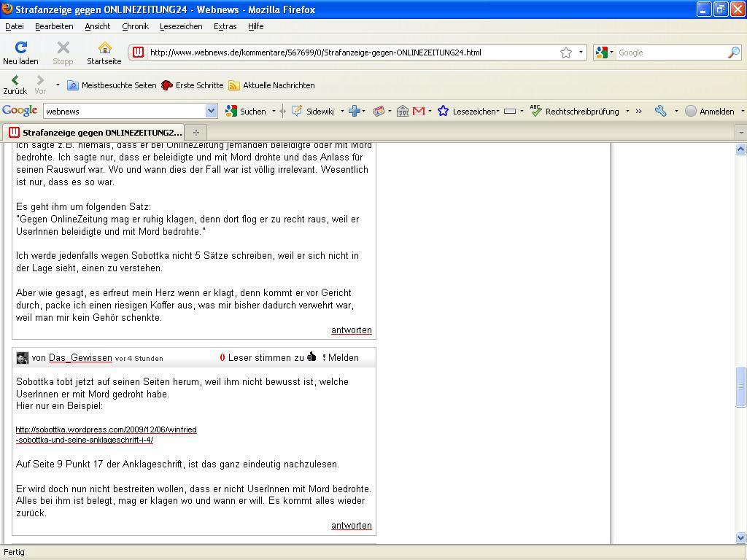The width and height of the screenshot is (747, 560).
Task: Open Sidewiki in Google toolbar
Action: tap(314, 111)
